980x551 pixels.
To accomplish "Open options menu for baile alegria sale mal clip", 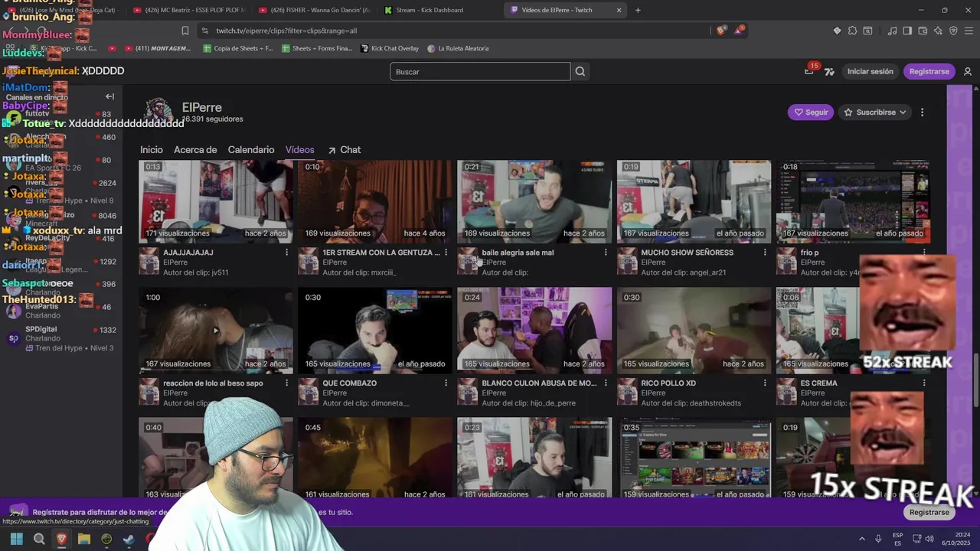I will (x=606, y=253).
